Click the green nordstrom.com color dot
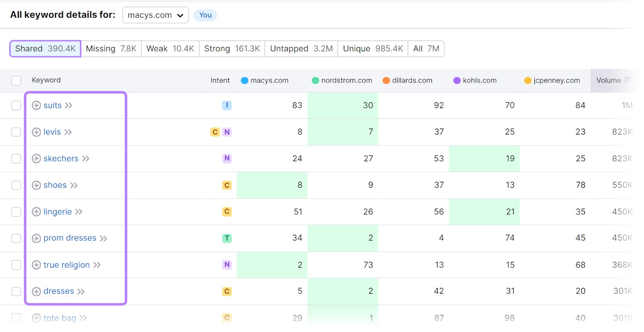 [316, 81]
